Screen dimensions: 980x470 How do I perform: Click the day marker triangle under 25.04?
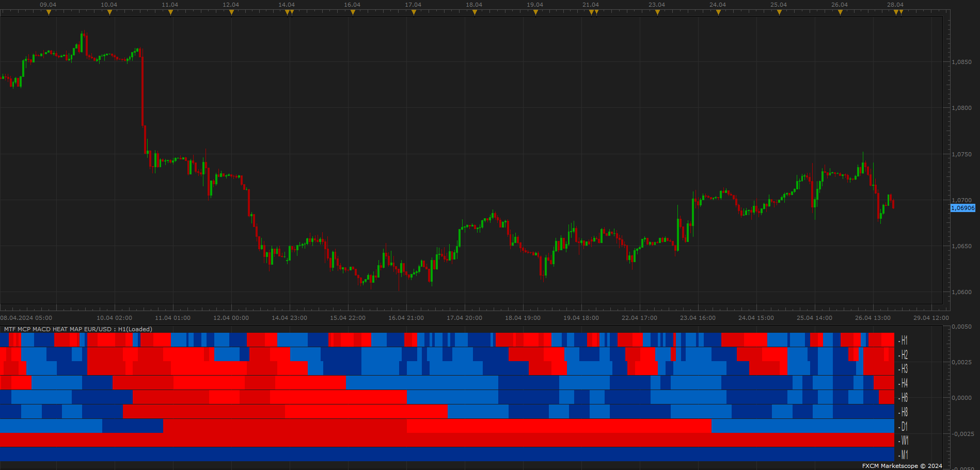[779, 12]
